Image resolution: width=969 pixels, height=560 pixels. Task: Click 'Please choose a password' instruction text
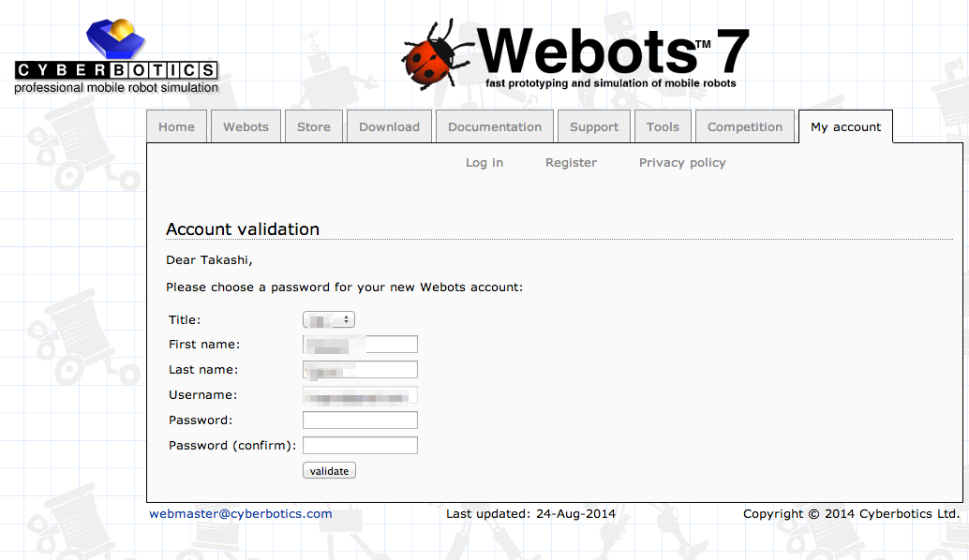point(344,287)
